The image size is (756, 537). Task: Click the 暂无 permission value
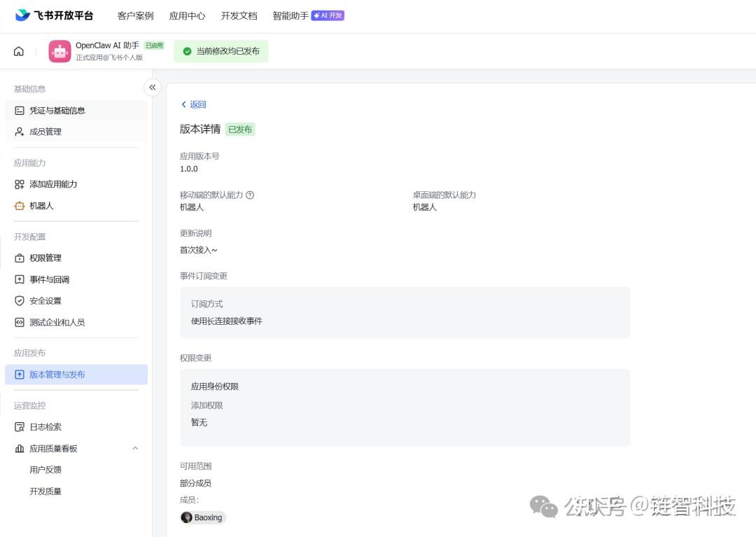click(x=199, y=422)
